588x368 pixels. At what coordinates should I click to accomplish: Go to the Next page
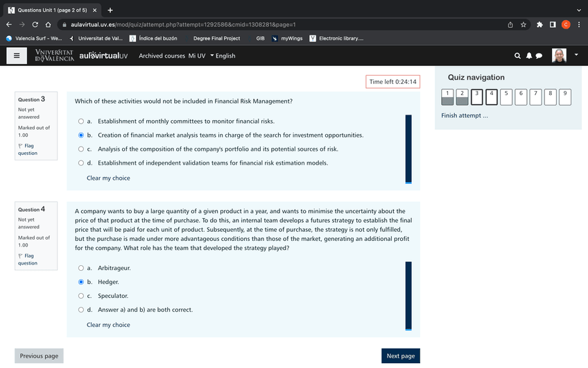(400, 356)
